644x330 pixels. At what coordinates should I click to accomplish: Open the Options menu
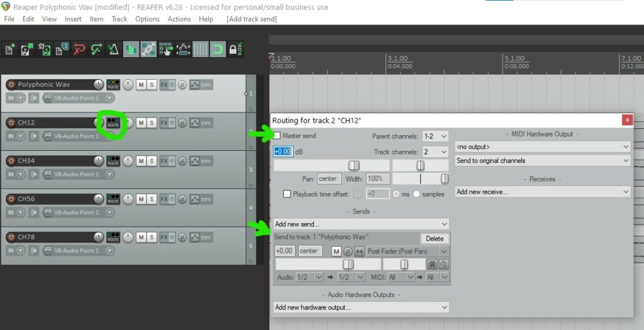[x=147, y=19]
